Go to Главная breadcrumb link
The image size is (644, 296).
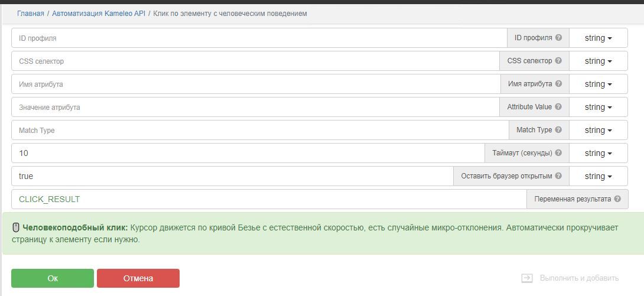tap(30, 13)
